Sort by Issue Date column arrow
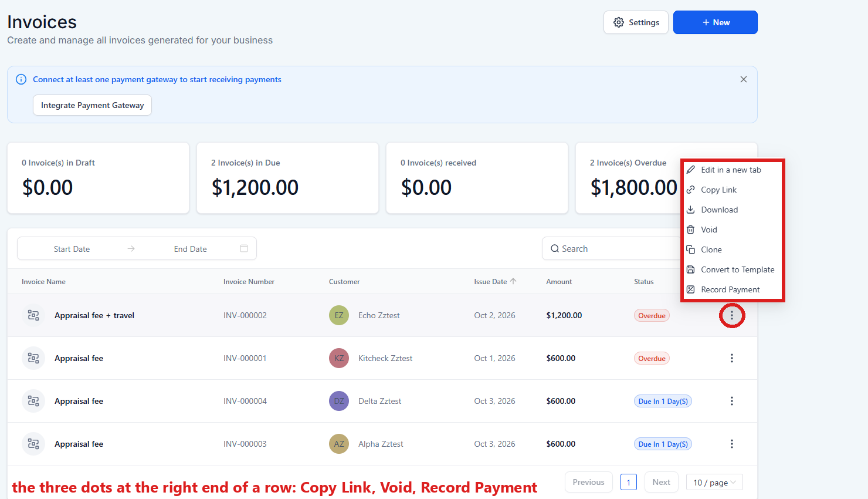Screen dimensions: 868x499 [513, 281]
